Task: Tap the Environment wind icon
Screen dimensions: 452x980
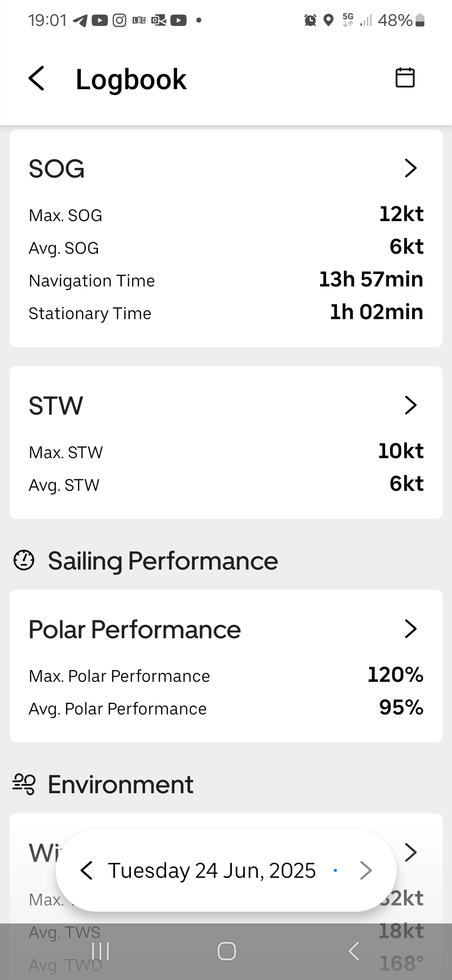Action: 24,784
